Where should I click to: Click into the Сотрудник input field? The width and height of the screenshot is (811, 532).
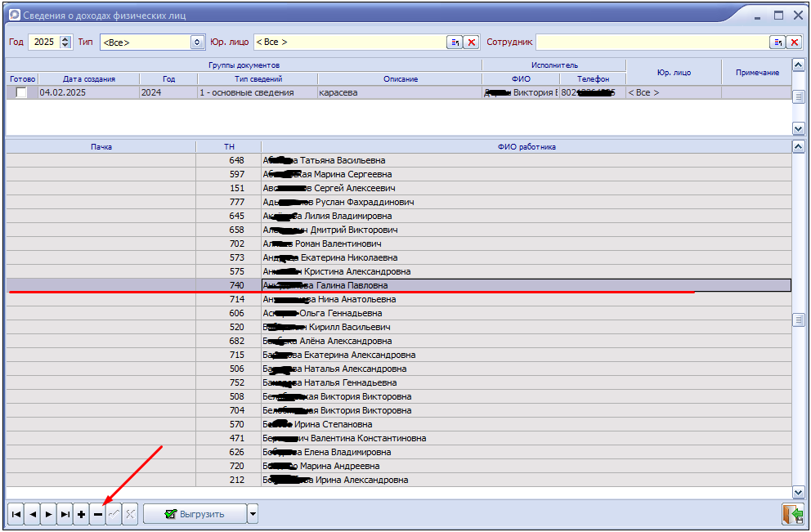[652, 42]
